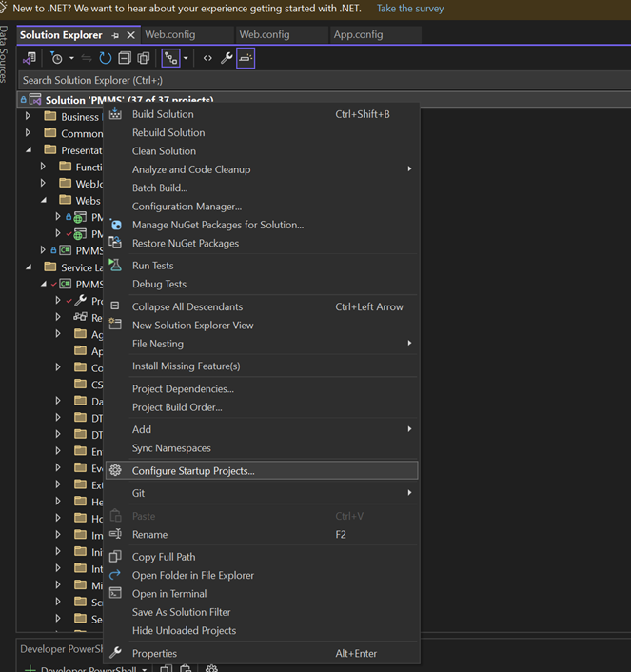The height and width of the screenshot is (672, 631).
Task: Collapse the Presentation folder node
Action: tap(29, 150)
